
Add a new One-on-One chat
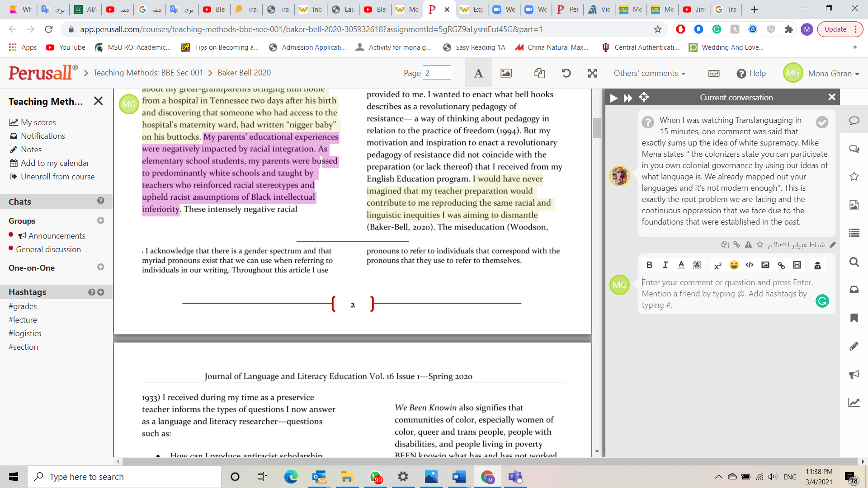pos(100,267)
